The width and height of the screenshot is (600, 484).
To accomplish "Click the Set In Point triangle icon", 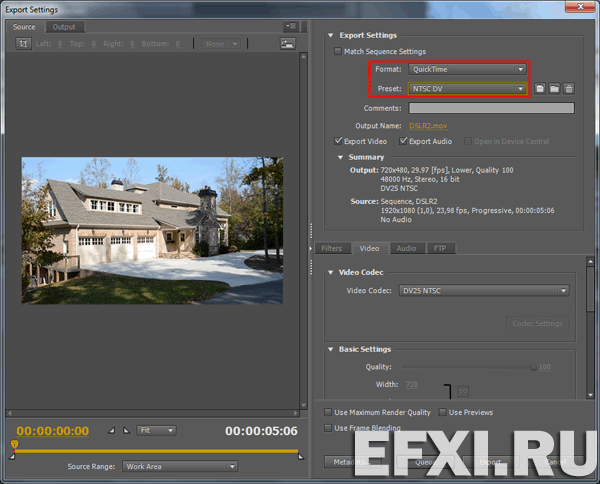I will pos(111,431).
